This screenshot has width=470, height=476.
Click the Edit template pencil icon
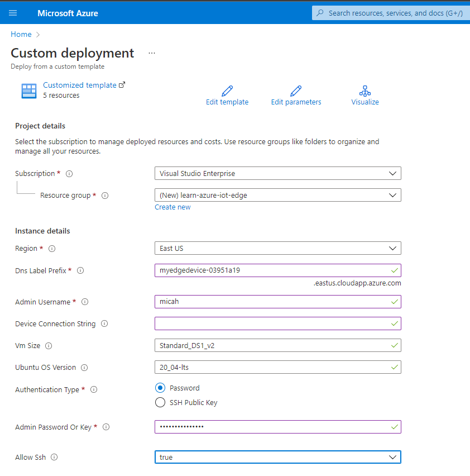pos(227,91)
